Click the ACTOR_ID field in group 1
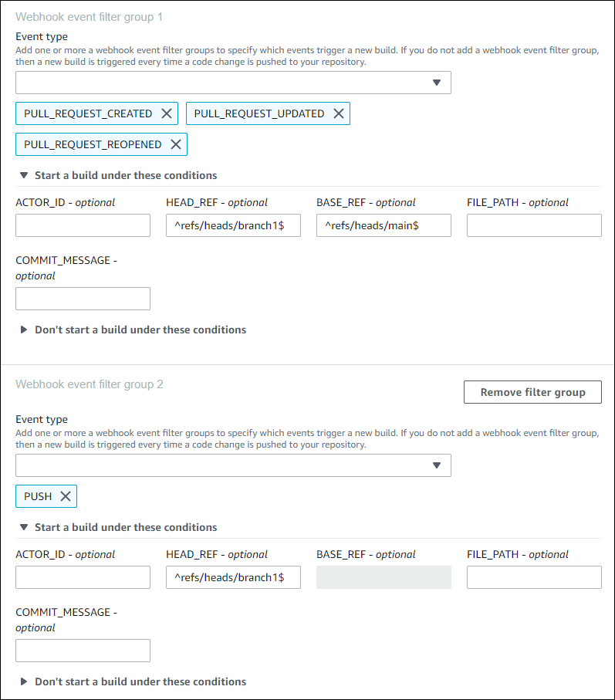 (x=83, y=225)
